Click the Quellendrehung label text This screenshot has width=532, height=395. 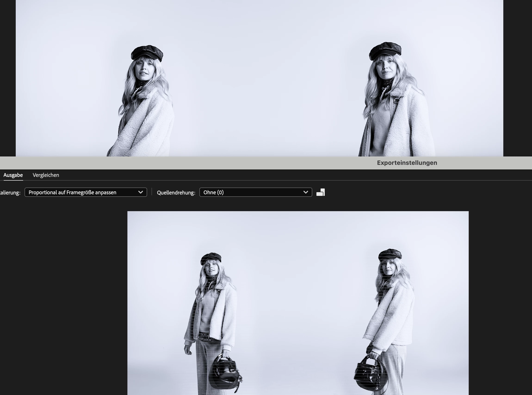(176, 193)
